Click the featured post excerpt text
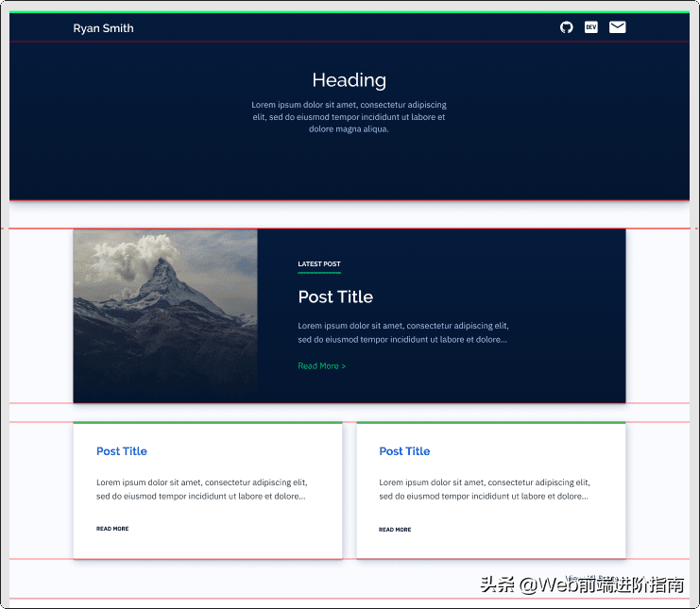 click(x=403, y=332)
